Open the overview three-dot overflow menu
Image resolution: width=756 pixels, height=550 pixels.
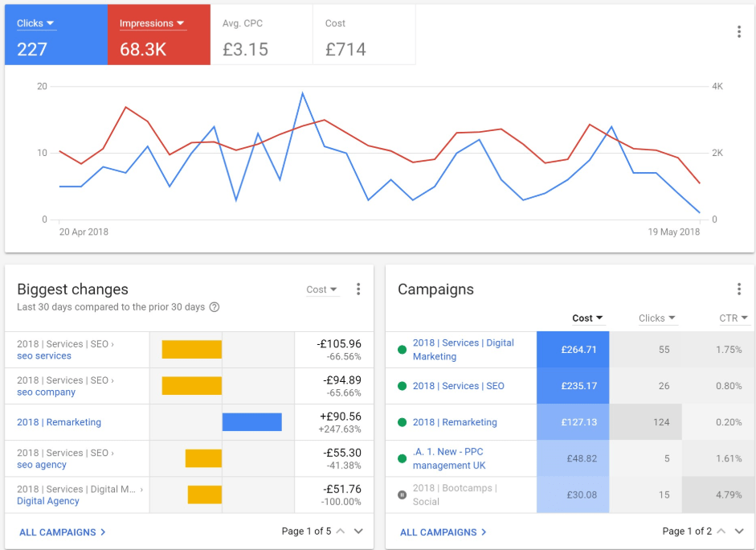point(739,31)
